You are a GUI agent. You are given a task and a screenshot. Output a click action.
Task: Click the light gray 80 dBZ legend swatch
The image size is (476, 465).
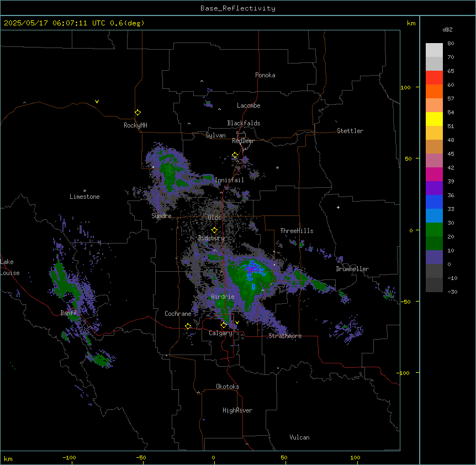pos(434,50)
